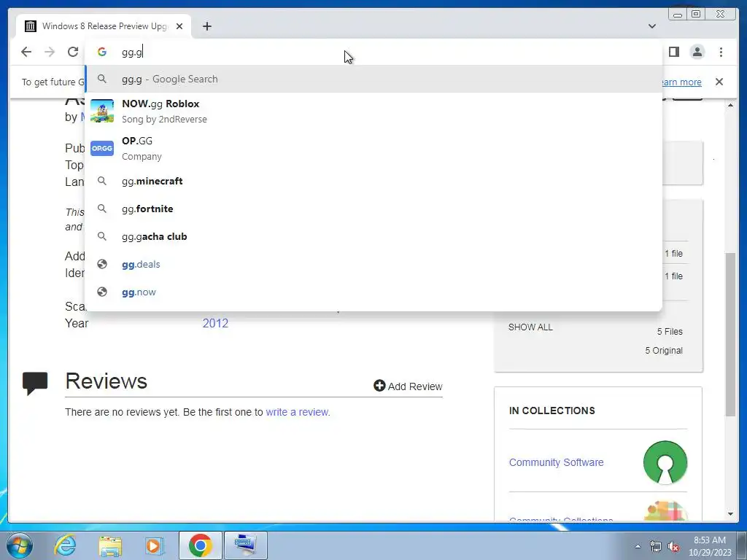Click the page scrollbar up arrow
This screenshot has width=747, height=560.
click(x=730, y=105)
